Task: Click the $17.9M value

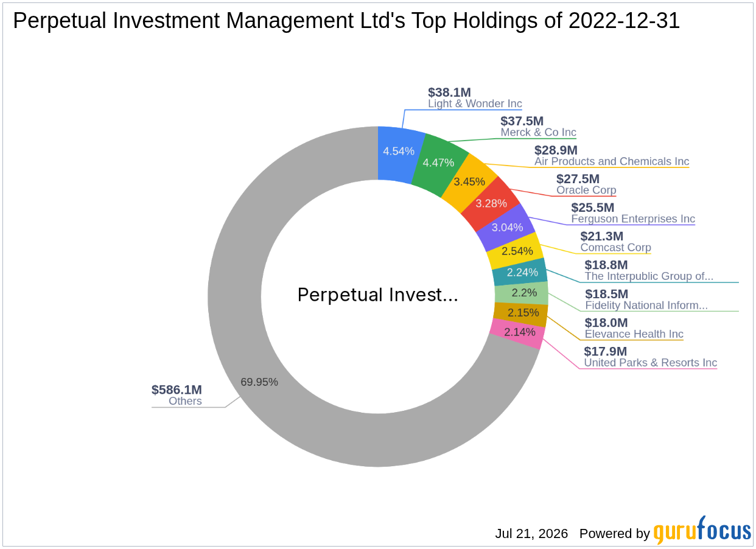Action: [x=605, y=351]
